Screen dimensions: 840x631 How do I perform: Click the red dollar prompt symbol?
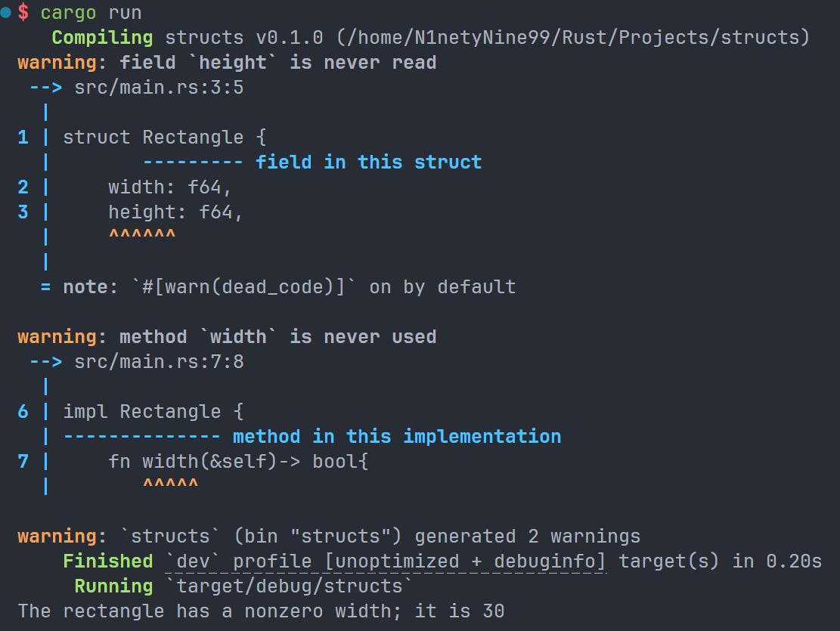(x=24, y=13)
